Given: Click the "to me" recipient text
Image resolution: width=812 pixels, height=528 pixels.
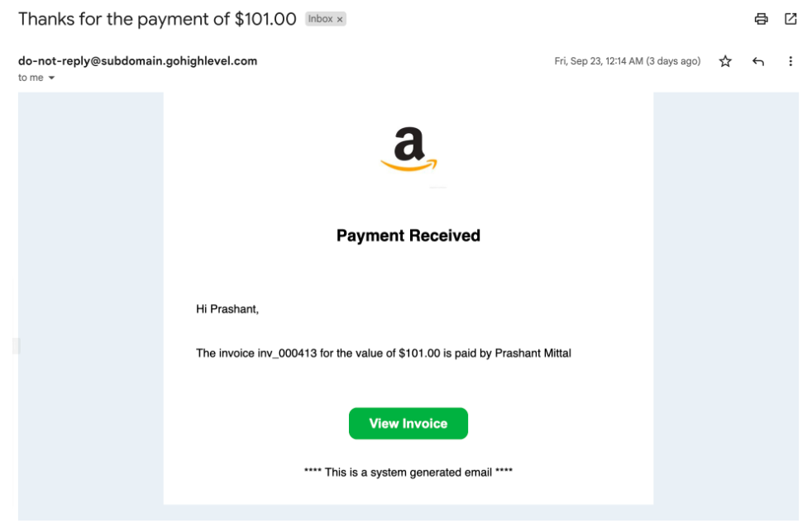Looking at the screenshot, I should pos(31,78).
